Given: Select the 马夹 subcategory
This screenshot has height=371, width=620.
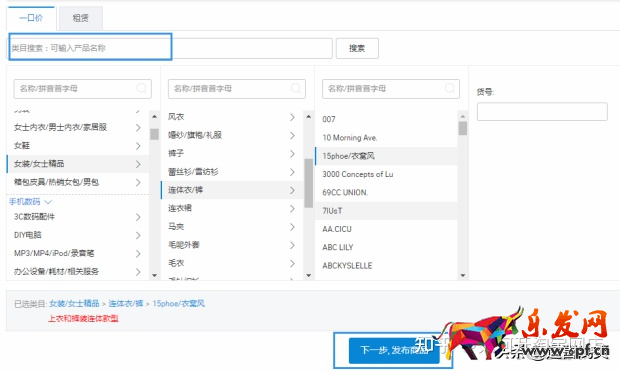Looking at the screenshot, I should (x=232, y=226).
